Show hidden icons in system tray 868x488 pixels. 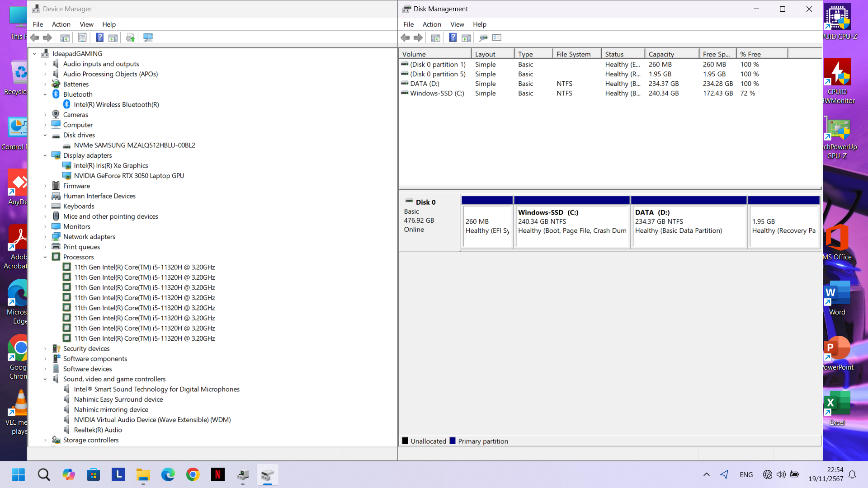point(707,474)
